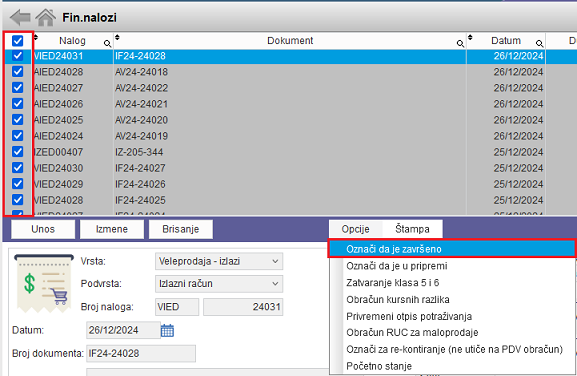Open the Vrsta dropdown Veleprodaja - izlazi
577x376 pixels.
[x=219, y=261]
